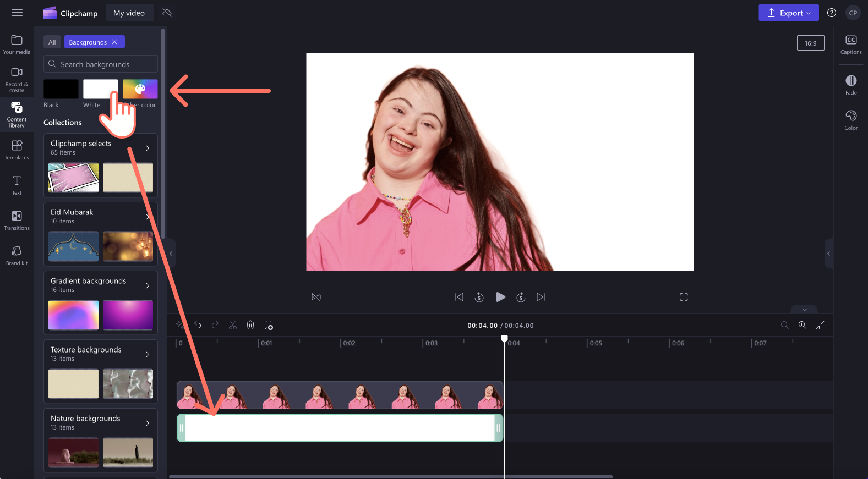Screen dimensions: 868x479
Task: Toggle captions off icon below preview
Action: [316, 297]
